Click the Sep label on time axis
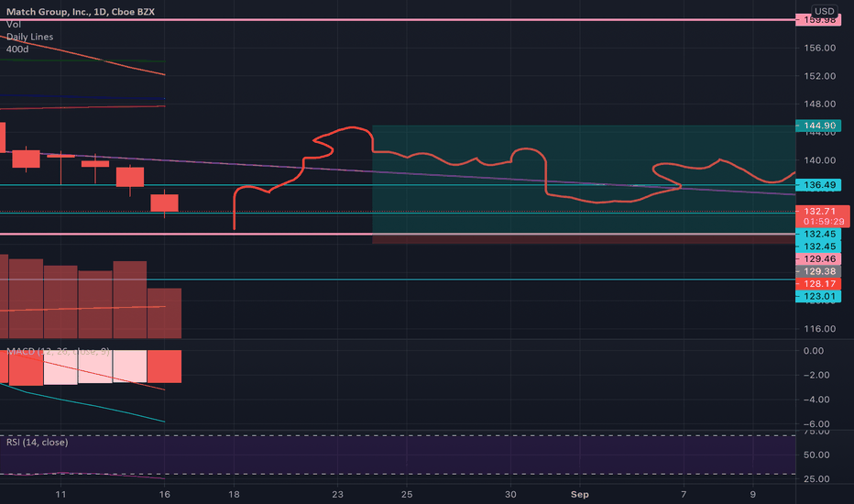 point(579,494)
